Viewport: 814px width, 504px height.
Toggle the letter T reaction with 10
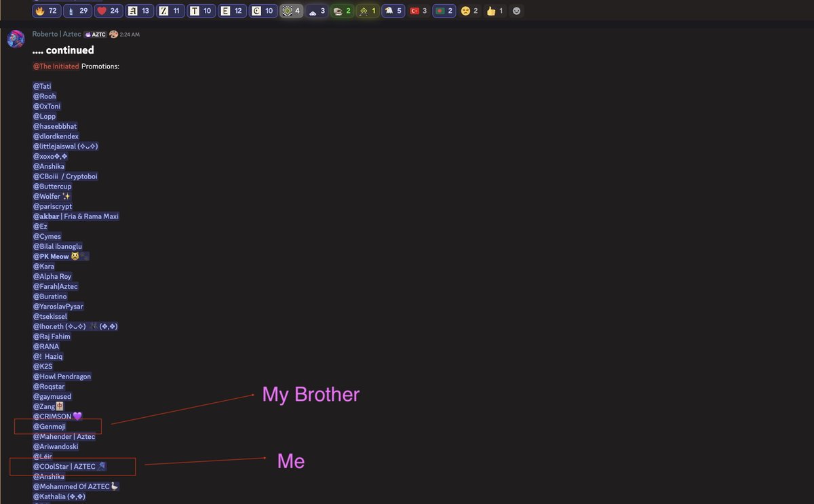coord(201,11)
